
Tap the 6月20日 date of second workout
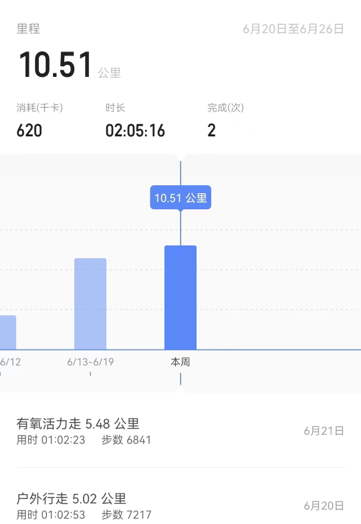pos(324,506)
